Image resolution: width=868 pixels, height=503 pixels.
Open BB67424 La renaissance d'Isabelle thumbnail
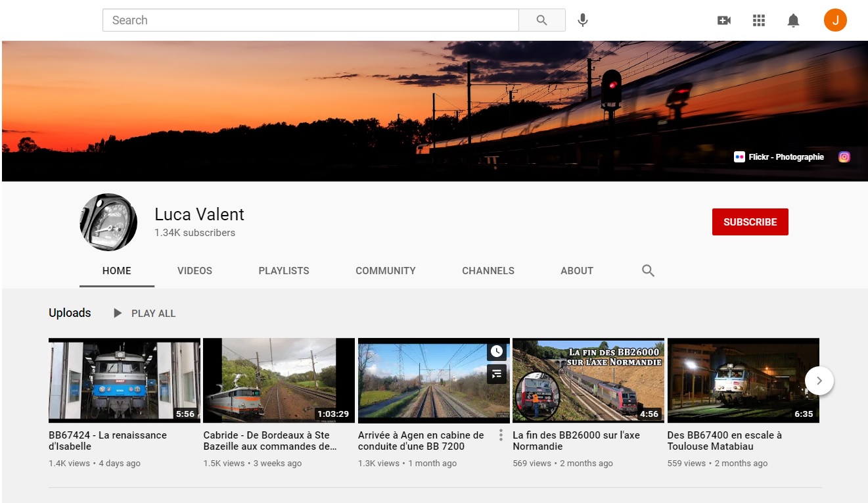tap(124, 380)
